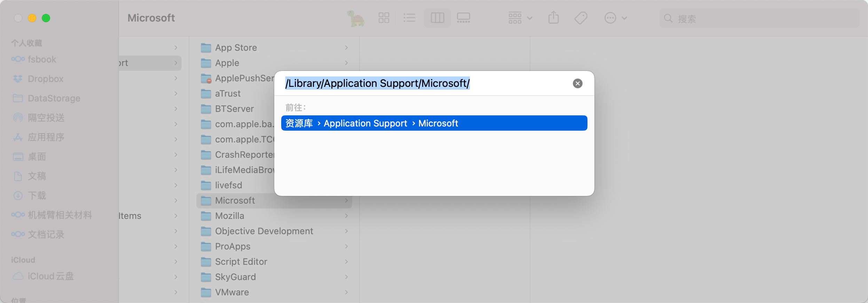Select the App Store folder
This screenshot has width=868, height=303.
tap(274, 48)
